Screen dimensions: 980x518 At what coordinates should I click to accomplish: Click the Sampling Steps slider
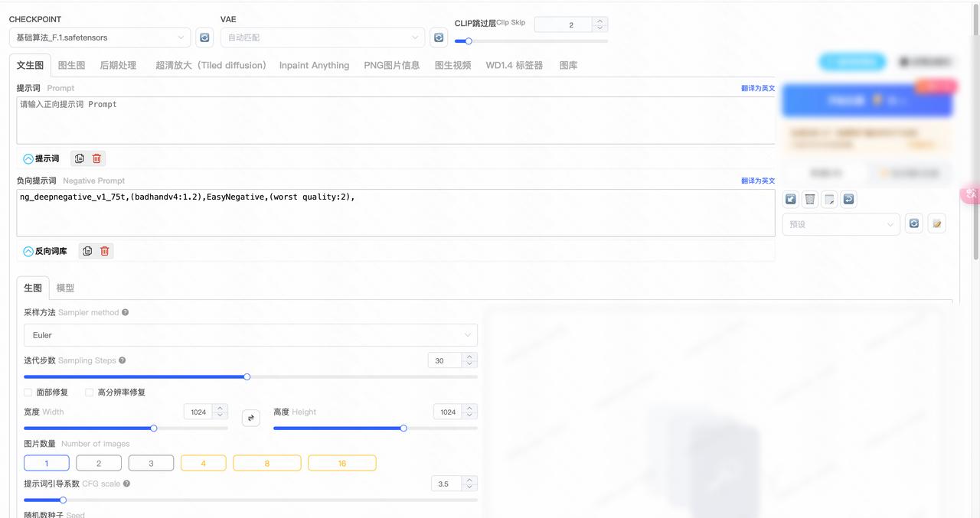[250, 376]
